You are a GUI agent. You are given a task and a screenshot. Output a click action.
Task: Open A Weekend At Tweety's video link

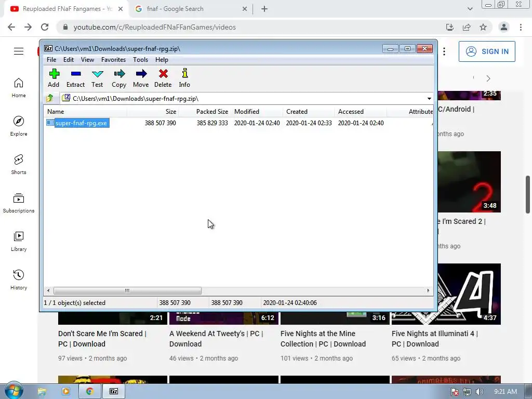click(216, 339)
